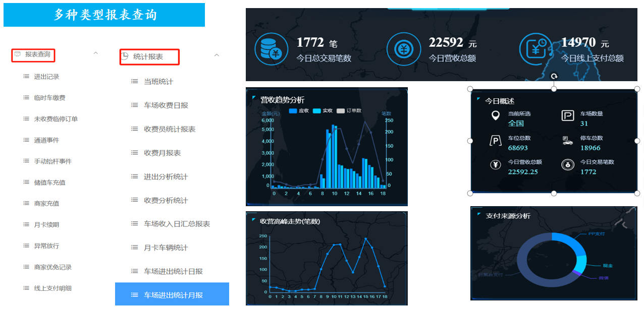The width and height of the screenshot is (644, 309).
Task: Click the location pin icon in 今日概述
Action: (x=496, y=116)
